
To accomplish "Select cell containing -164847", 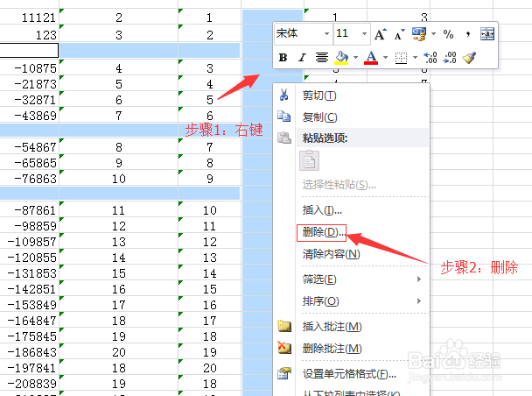I will (30, 320).
